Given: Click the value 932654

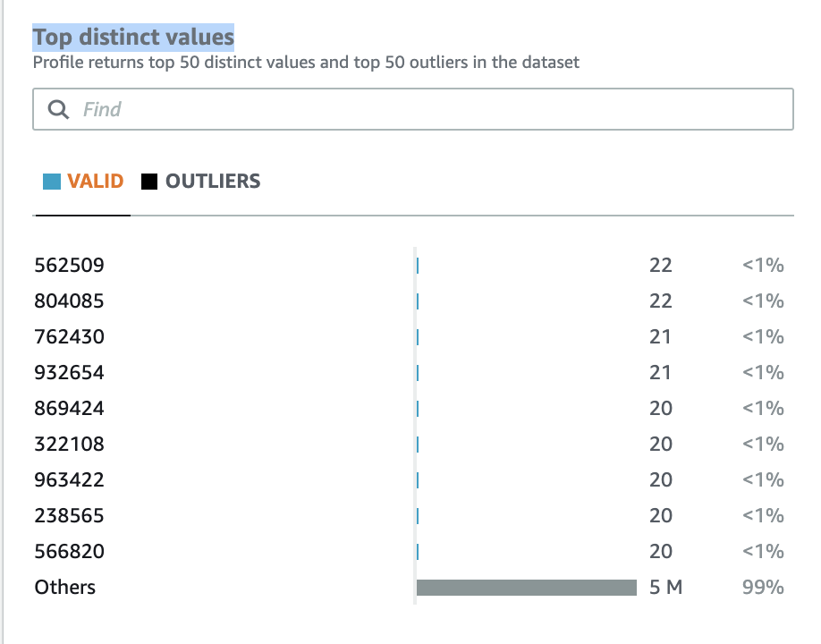Looking at the screenshot, I should point(69,373).
